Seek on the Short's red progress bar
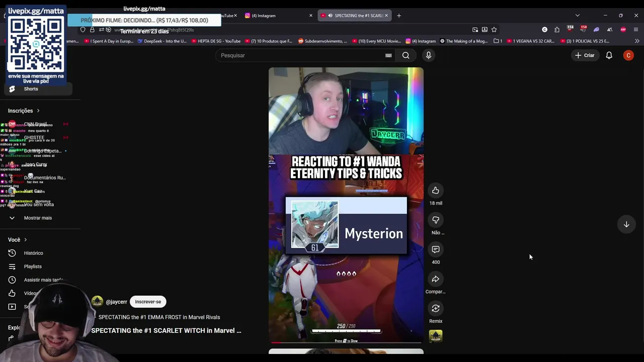Image resolution: width=644 pixels, height=362 pixels. click(x=346, y=342)
